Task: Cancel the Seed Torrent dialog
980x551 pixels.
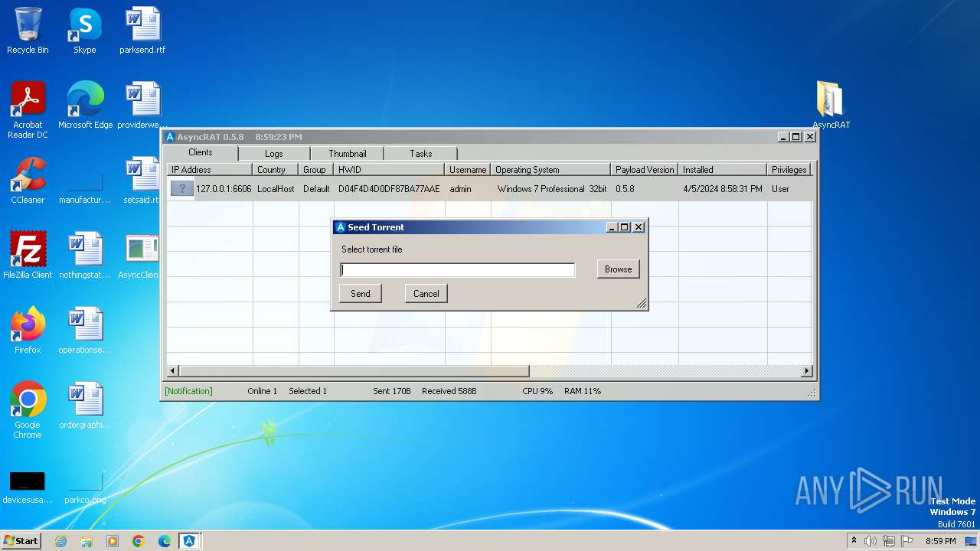Action: coord(426,294)
